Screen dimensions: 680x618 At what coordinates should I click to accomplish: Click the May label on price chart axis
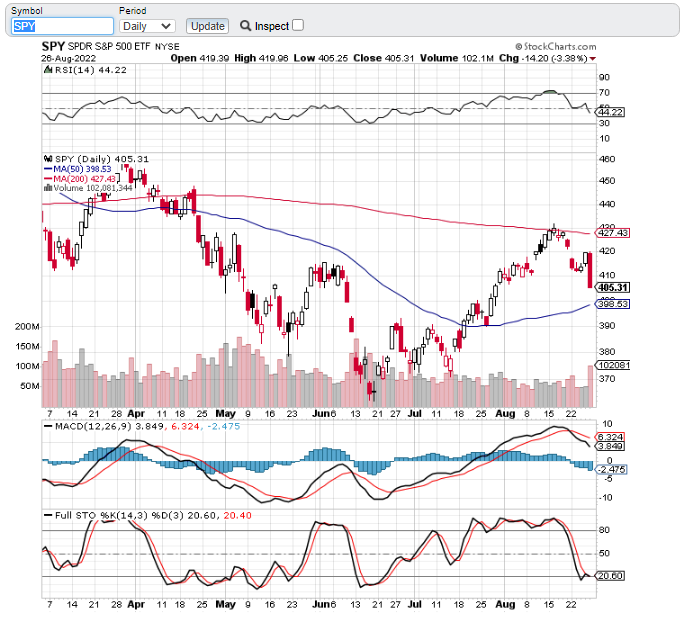(x=226, y=413)
